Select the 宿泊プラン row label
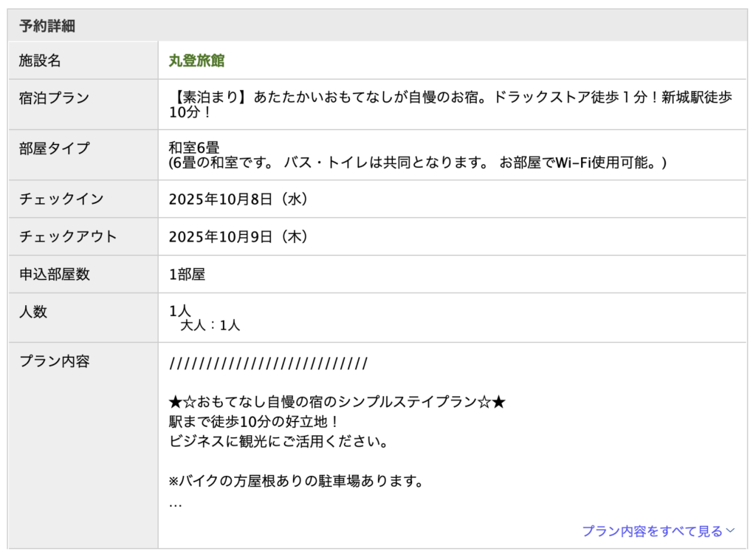This screenshot has height=560, width=756. click(x=54, y=98)
